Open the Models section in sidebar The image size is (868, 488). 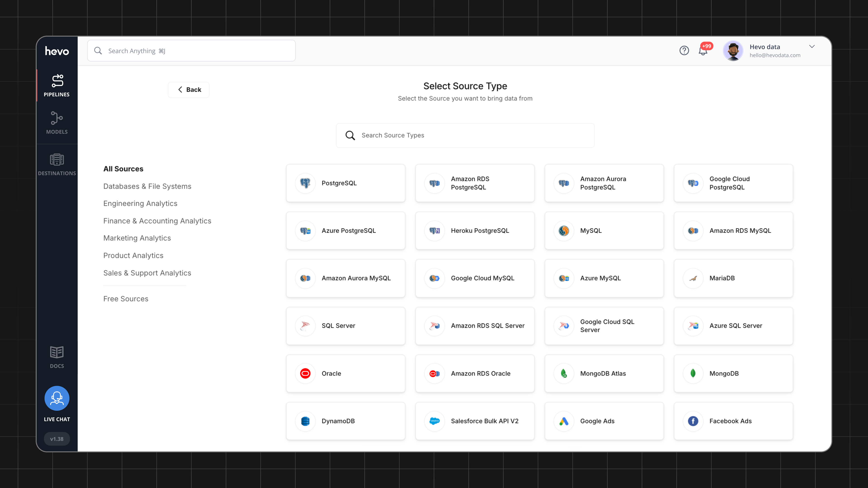57,123
